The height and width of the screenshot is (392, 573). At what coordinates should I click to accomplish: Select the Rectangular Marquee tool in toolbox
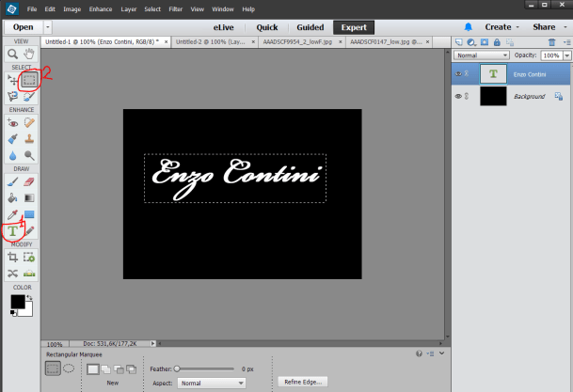pyautogui.click(x=30, y=81)
